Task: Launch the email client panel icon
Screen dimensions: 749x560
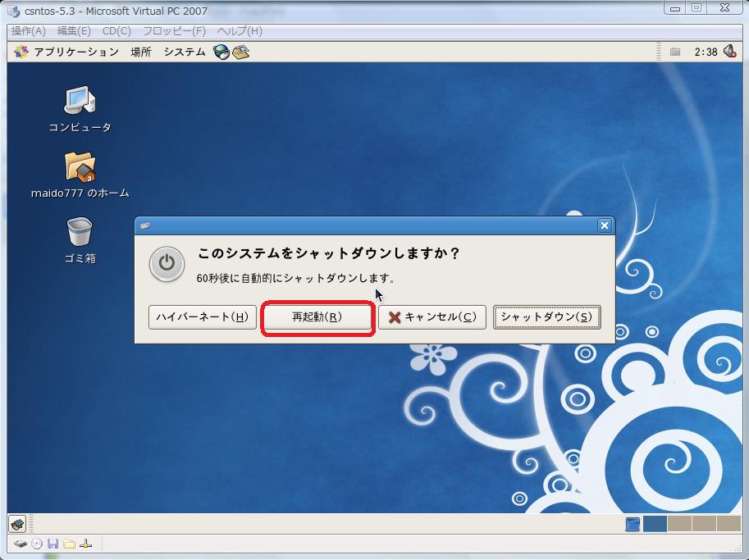Action: (240, 52)
